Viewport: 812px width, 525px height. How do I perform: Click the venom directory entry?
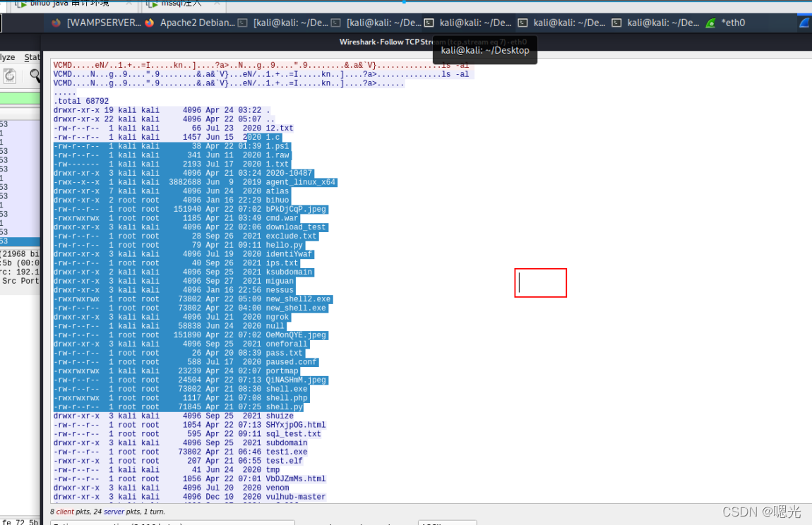coord(277,488)
